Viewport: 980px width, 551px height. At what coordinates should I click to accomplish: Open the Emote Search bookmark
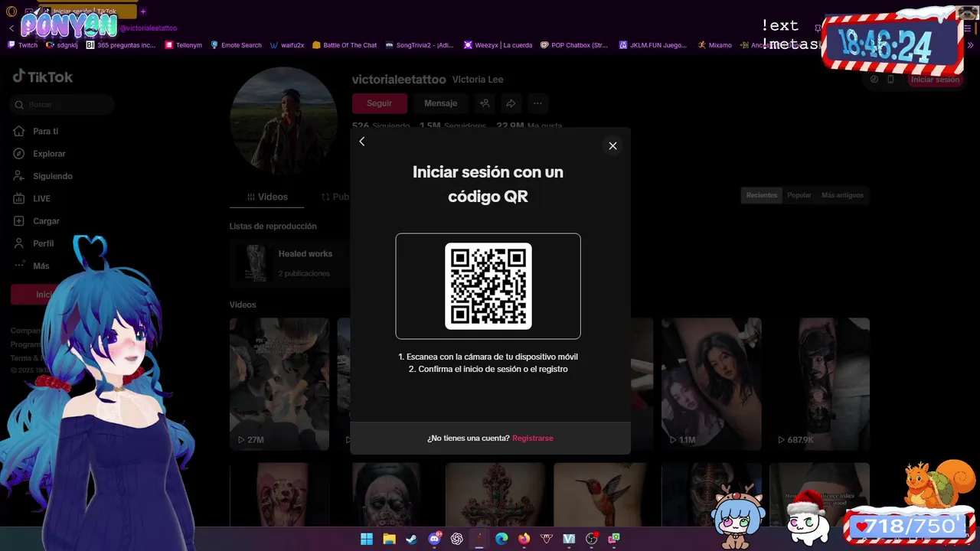point(236,45)
